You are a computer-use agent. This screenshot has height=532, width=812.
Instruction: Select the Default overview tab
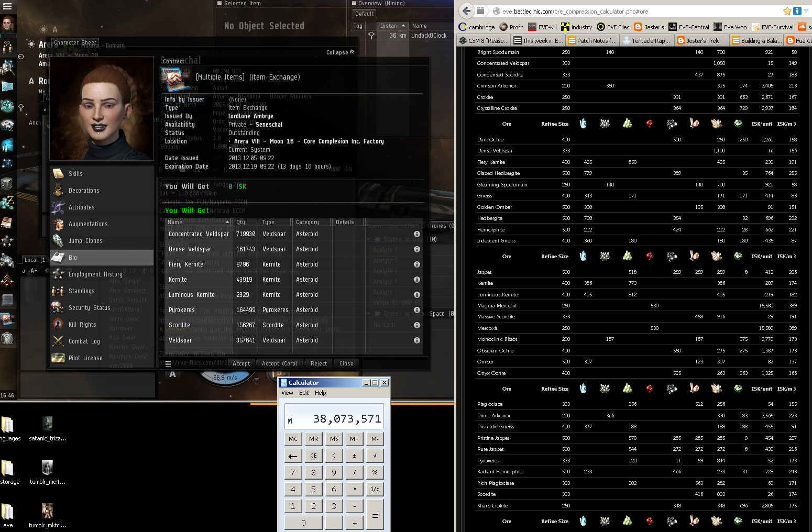click(365, 14)
